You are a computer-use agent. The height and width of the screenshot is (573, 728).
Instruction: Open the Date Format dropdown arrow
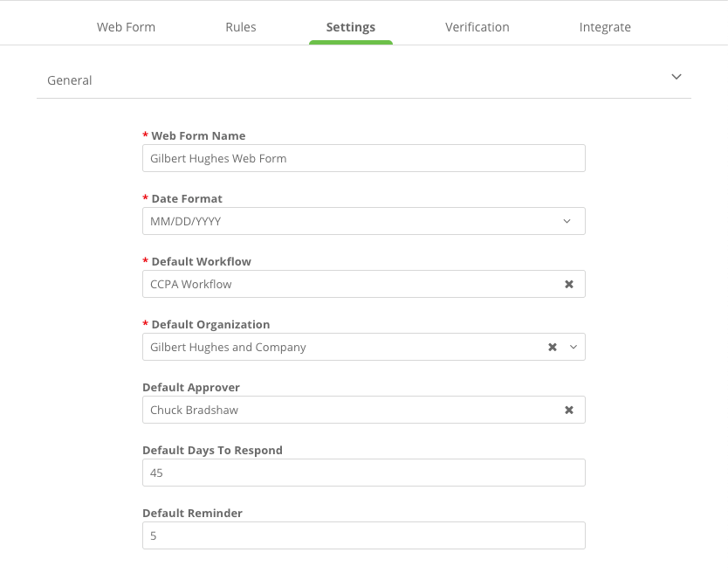tap(567, 221)
